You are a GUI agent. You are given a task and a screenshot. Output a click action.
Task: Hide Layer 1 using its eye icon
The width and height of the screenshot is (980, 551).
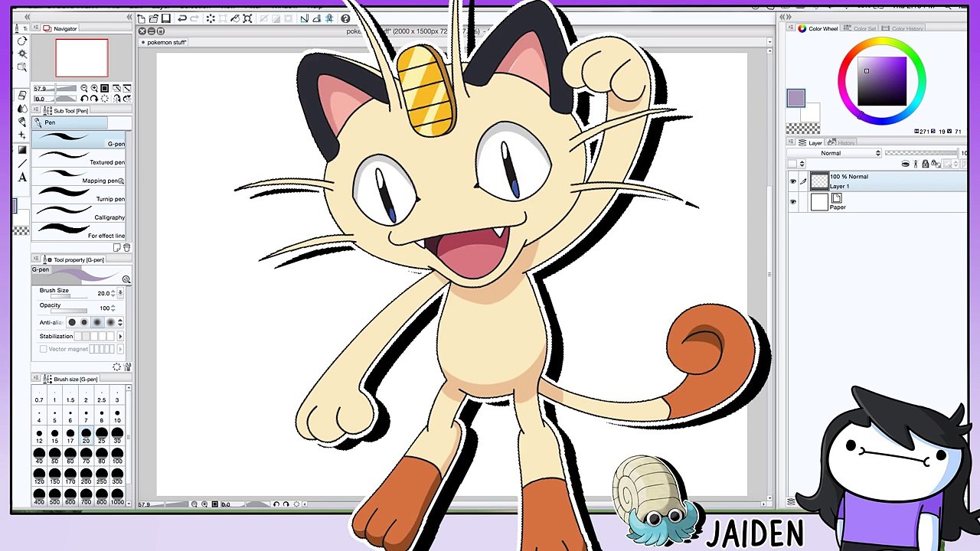tap(792, 181)
